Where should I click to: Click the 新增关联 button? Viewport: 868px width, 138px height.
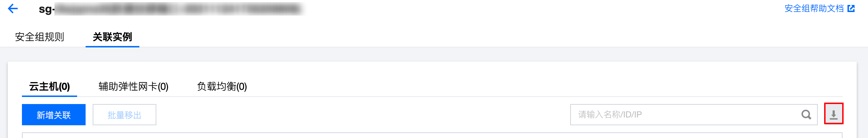pos(54,115)
